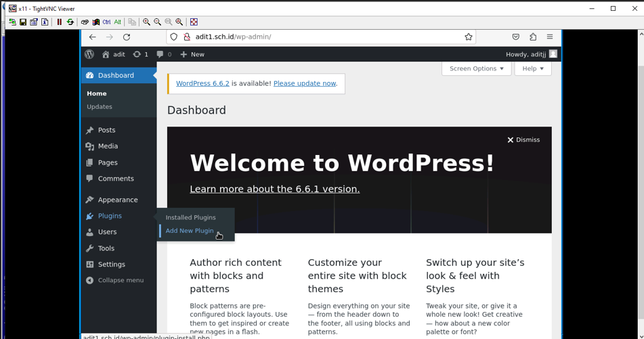The image size is (644, 339).
Task: Click 'Please update now' link
Action: click(305, 83)
